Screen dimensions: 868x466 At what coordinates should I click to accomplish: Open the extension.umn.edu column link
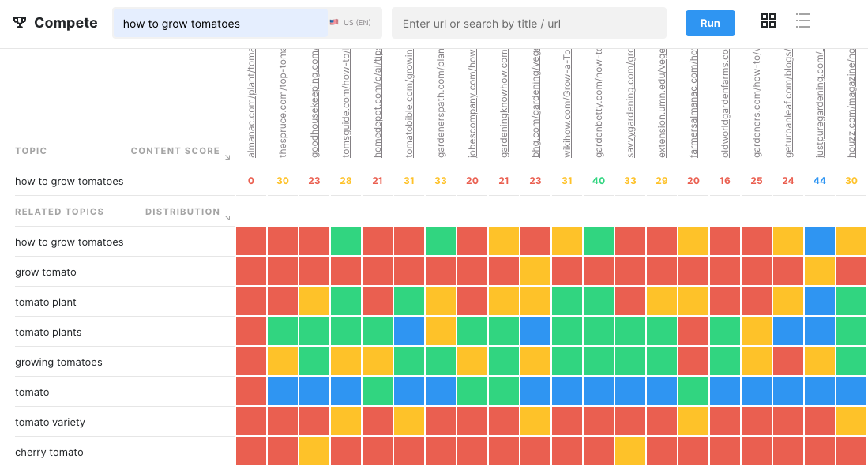coord(662,103)
